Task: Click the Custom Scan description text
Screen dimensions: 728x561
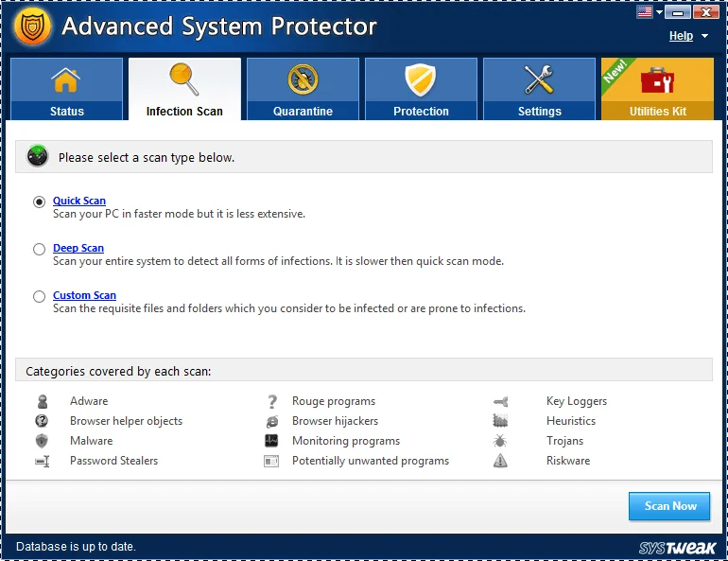Action: coord(288,308)
